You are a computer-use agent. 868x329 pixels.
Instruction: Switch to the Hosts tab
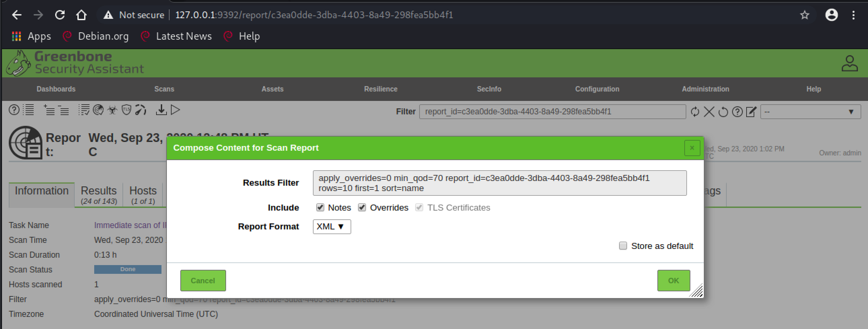[x=143, y=195]
